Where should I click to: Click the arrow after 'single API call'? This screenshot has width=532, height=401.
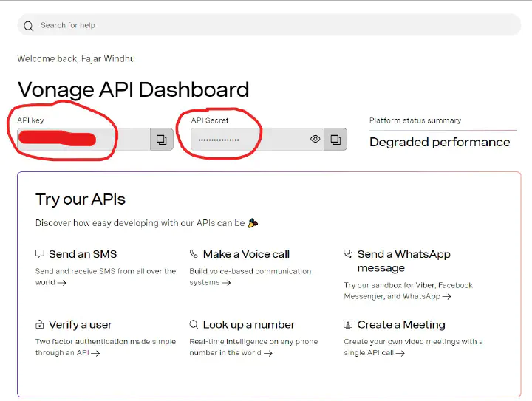(x=400, y=353)
